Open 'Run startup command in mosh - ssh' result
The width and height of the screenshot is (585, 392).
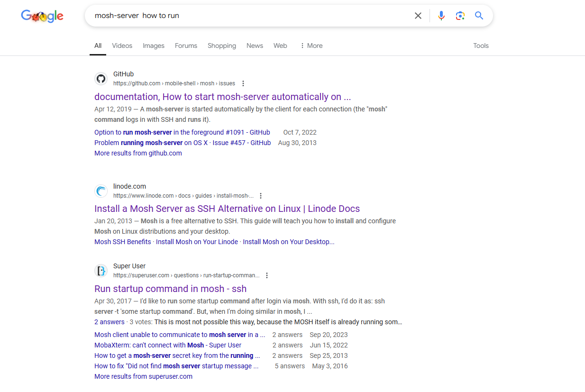[x=170, y=289]
